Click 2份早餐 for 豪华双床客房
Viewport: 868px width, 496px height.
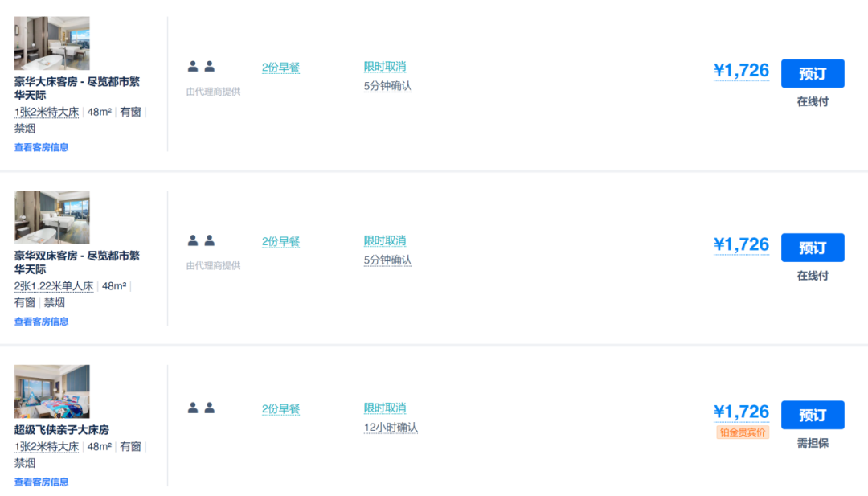(280, 242)
